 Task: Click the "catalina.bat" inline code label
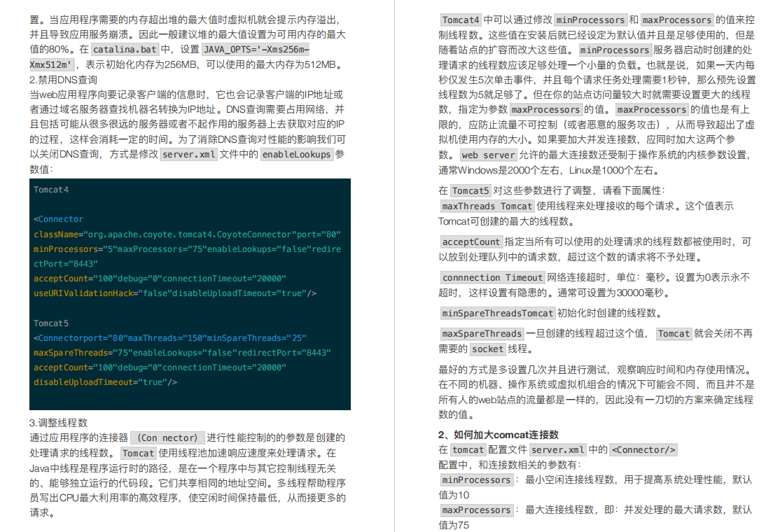coord(125,49)
